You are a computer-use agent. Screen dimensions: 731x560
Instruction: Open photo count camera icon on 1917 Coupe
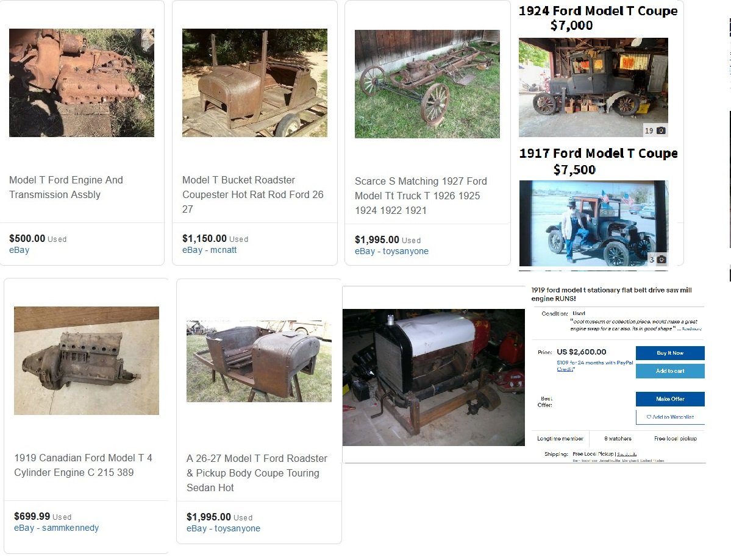[x=661, y=260]
